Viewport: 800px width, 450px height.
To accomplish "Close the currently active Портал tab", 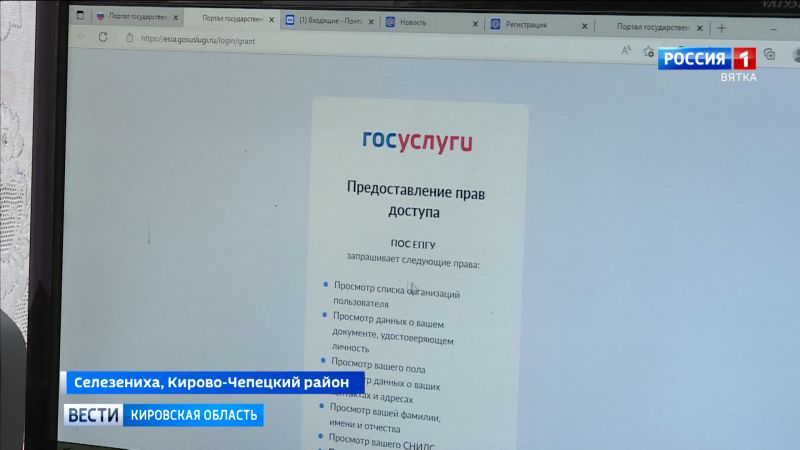I will (270, 19).
